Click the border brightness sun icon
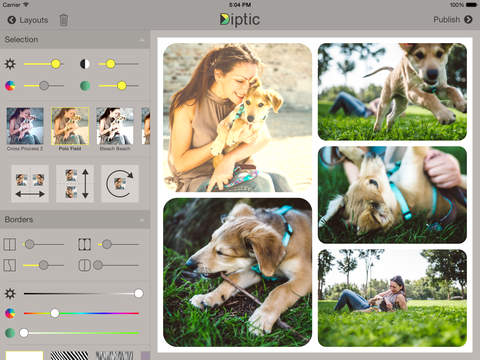Viewport: 480px width, 360px height. point(10,294)
